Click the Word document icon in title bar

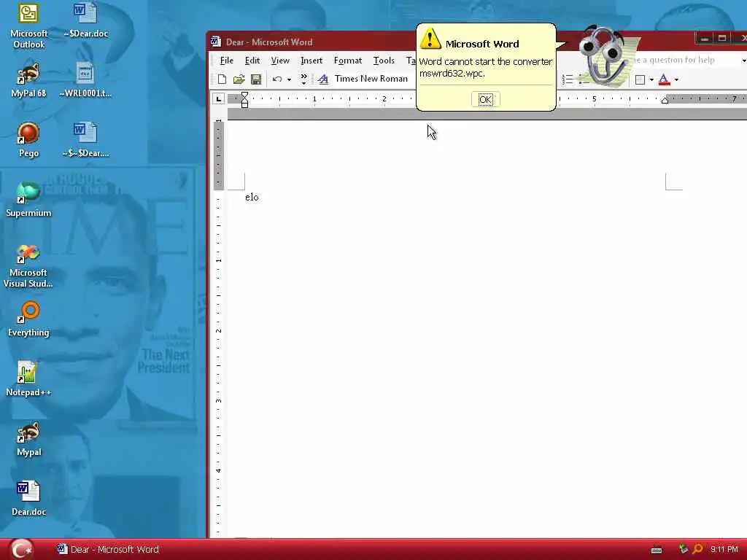(216, 42)
